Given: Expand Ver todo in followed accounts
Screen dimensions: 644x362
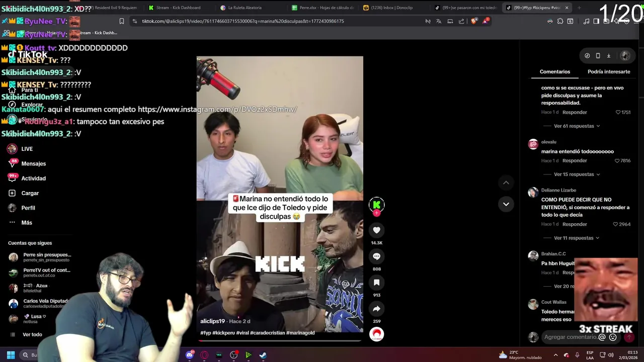Looking at the screenshot, I should pos(32,335).
